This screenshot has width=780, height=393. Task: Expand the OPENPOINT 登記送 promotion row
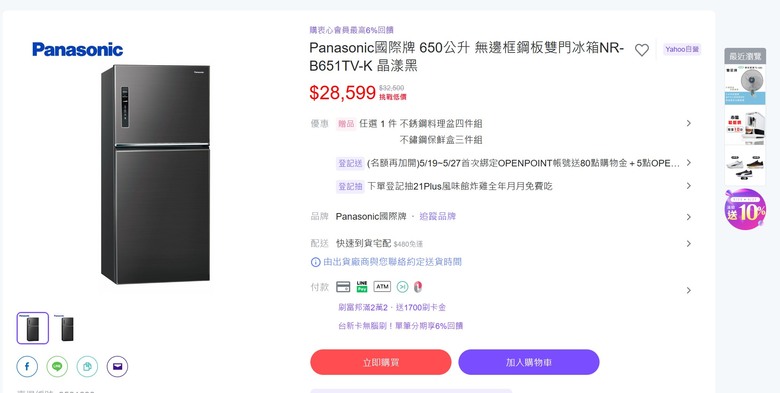688,163
